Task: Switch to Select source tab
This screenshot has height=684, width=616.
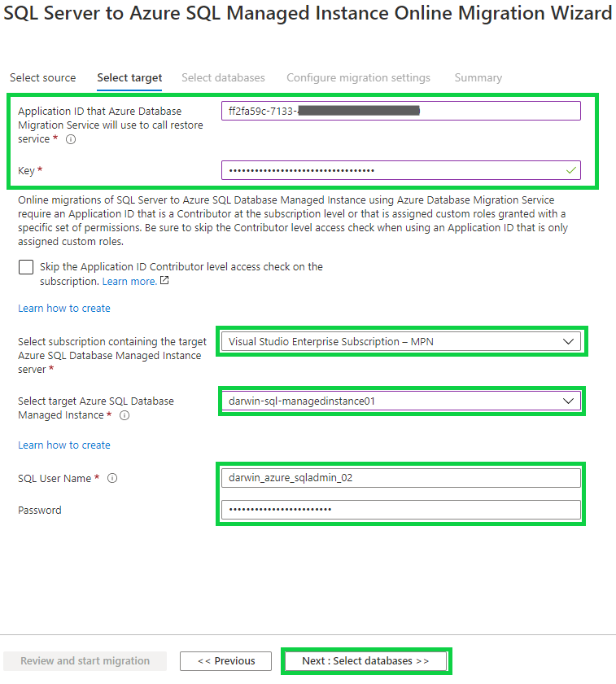Action: pyautogui.click(x=43, y=77)
